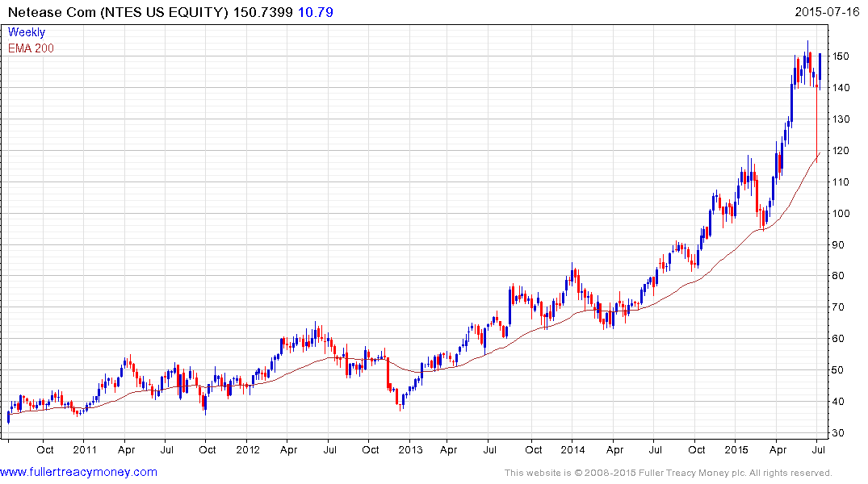Click the 90 price axis label

[838, 245]
